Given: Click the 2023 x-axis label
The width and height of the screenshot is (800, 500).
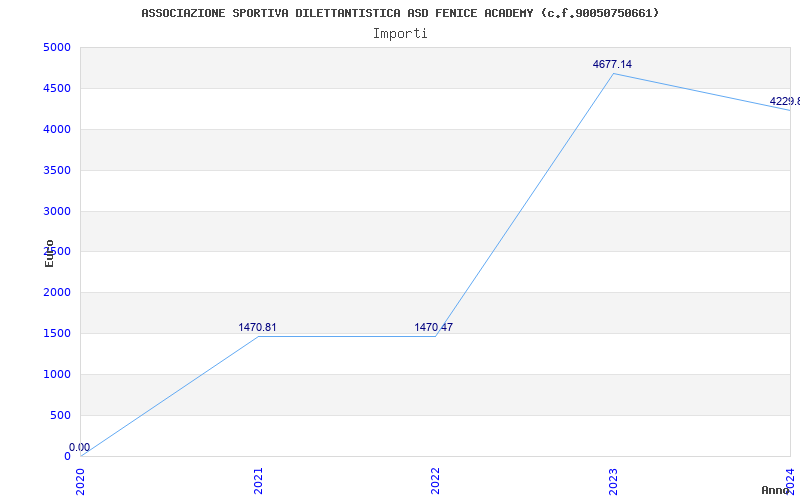Looking at the screenshot, I should point(613,481).
